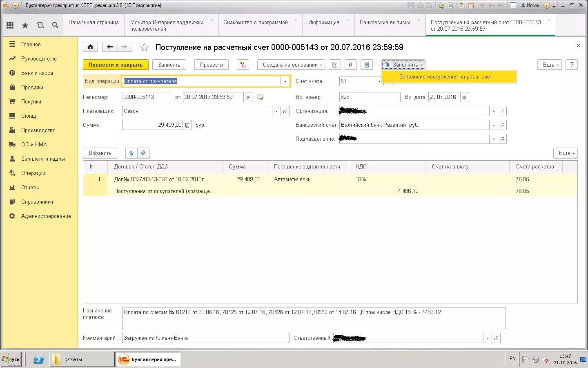
Task: Open the list icon button in toolbar
Action: tap(366, 65)
